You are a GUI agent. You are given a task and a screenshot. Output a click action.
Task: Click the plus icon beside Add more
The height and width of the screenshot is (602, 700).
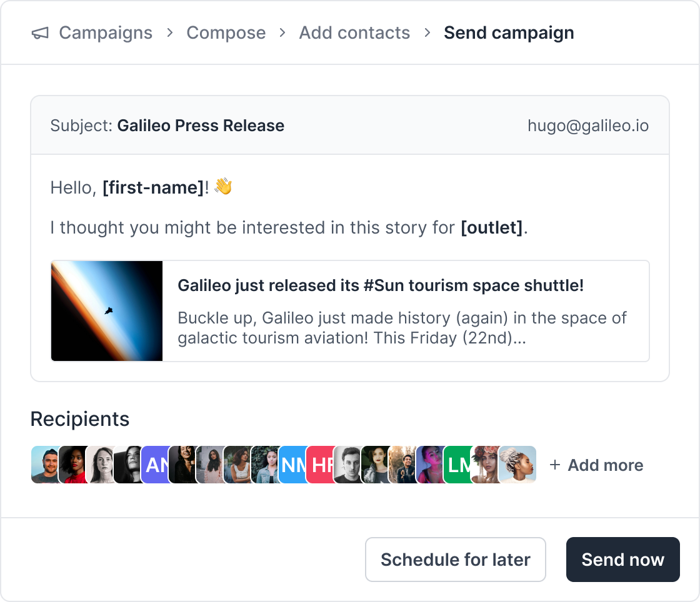click(554, 465)
